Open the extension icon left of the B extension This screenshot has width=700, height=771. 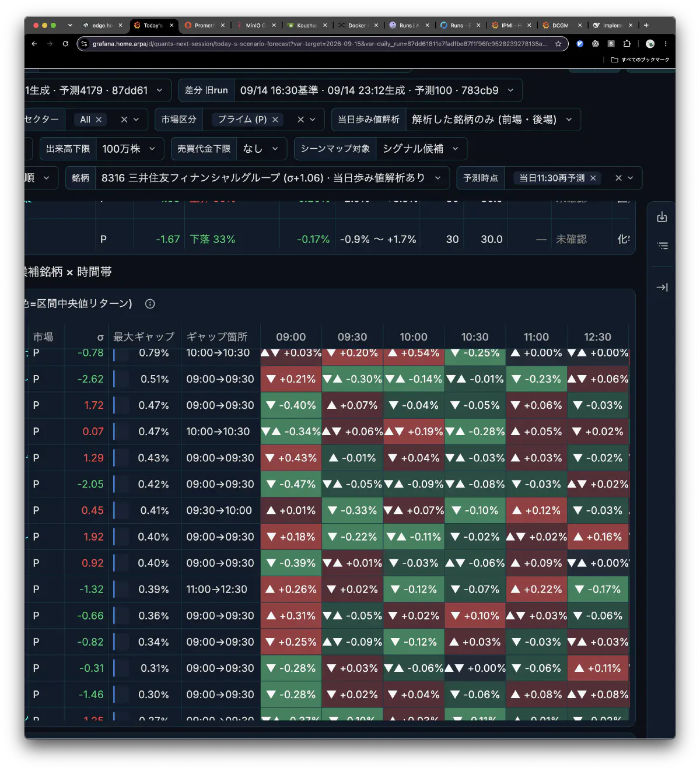coord(596,44)
